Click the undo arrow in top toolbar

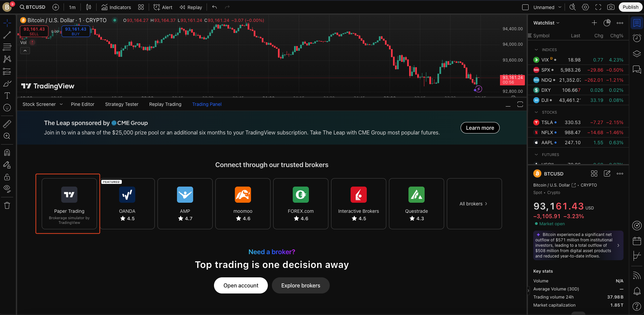pyautogui.click(x=214, y=7)
